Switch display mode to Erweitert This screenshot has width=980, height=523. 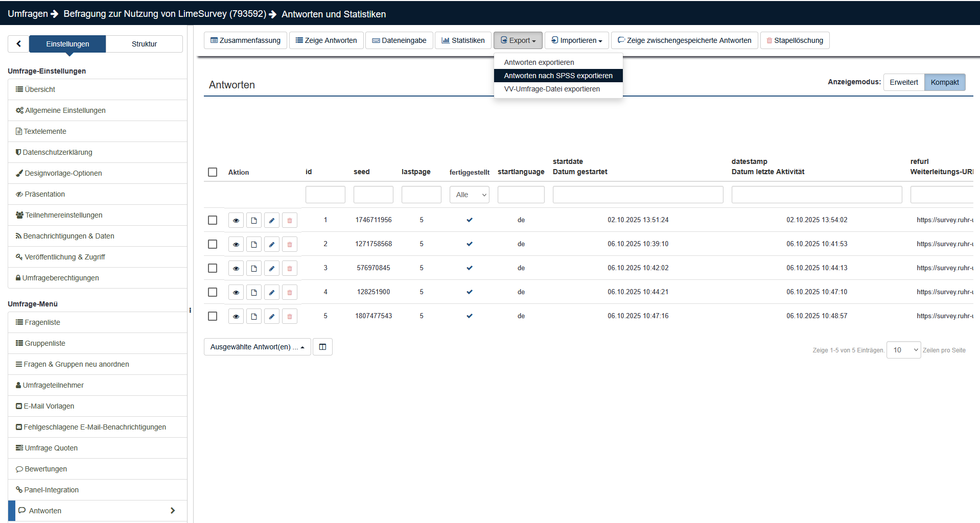pyautogui.click(x=903, y=82)
